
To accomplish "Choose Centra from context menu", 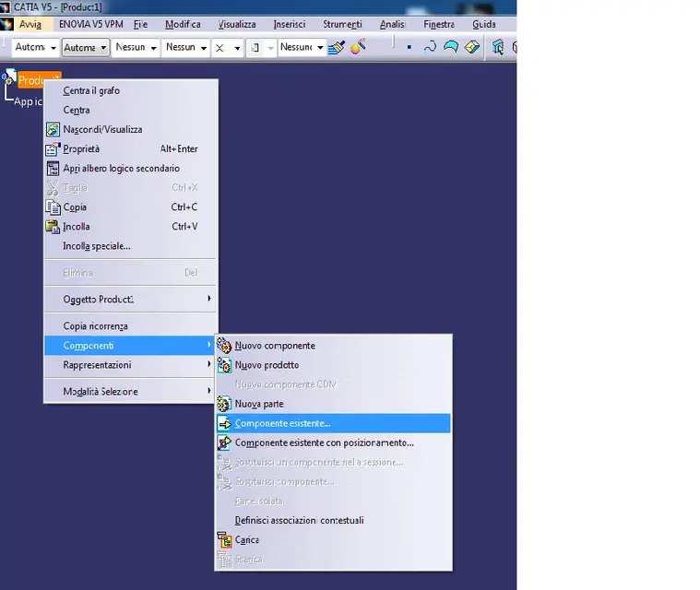I will pyautogui.click(x=130, y=110).
